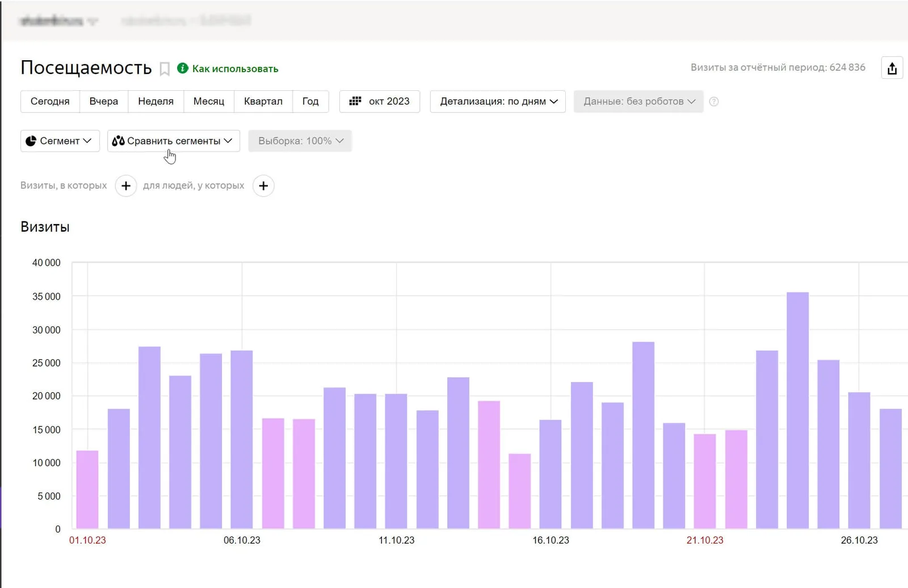Choose the Неделя period
This screenshot has height=588, width=908.
(x=155, y=102)
